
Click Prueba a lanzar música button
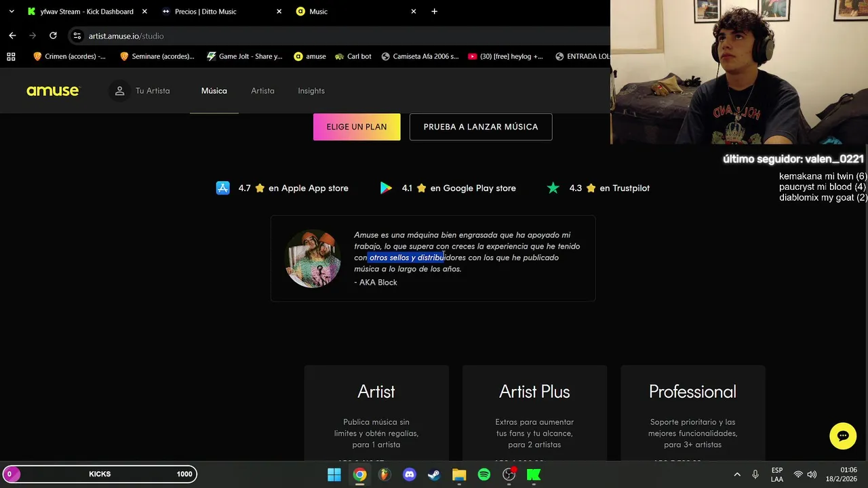(x=481, y=127)
